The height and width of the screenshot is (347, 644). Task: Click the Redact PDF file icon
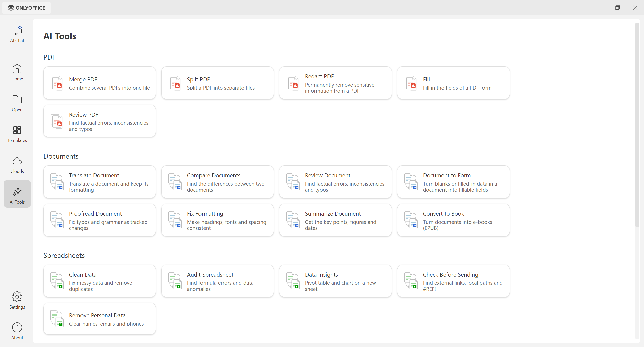(293, 83)
